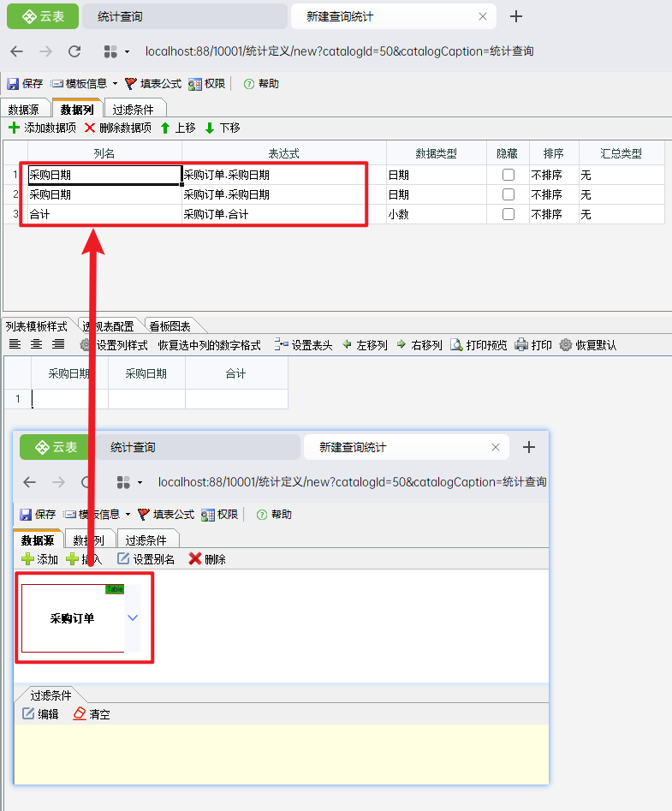Click the Save icon in the top toolbar

(x=13, y=84)
